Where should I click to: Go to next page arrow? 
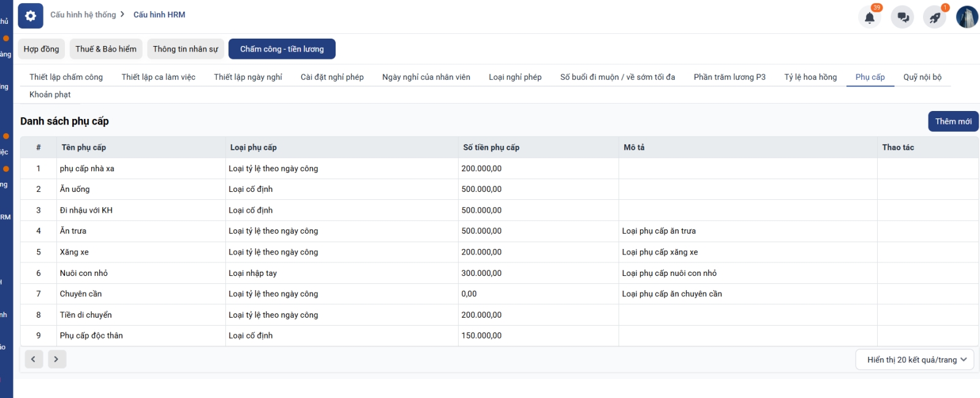56,359
